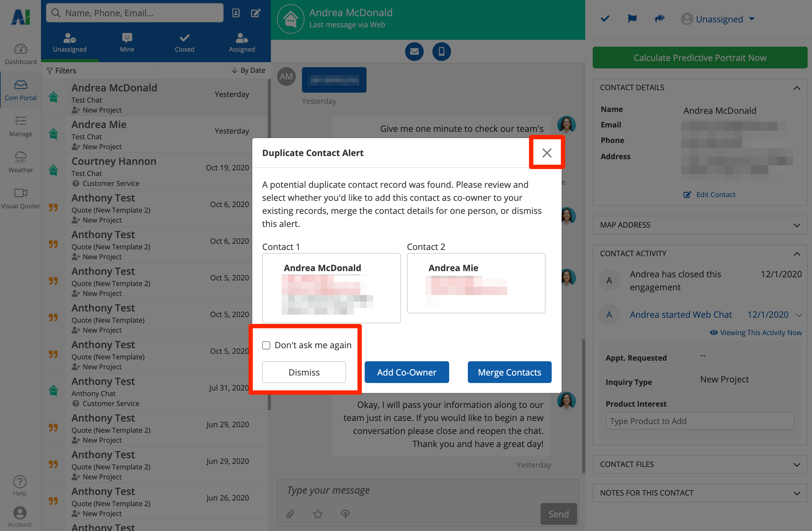Open Weather from the sidebar
Screen dimensions: 812x531
(x=21, y=162)
